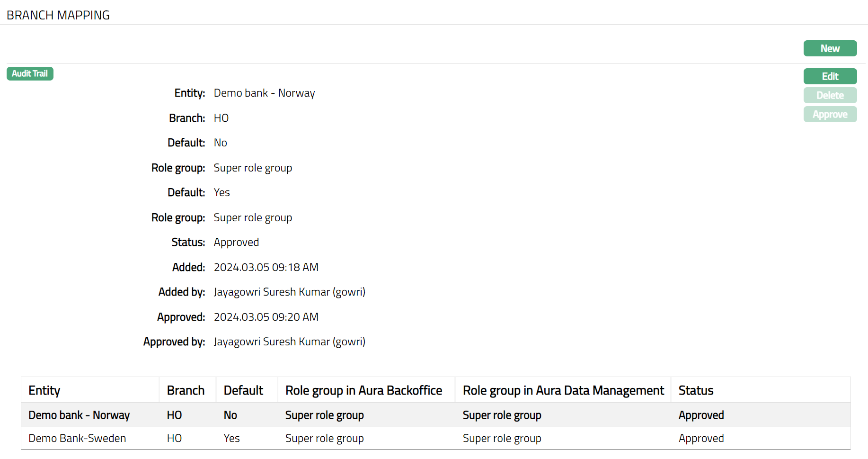Click Role group in Aura Data Management header

(x=563, y=390)
